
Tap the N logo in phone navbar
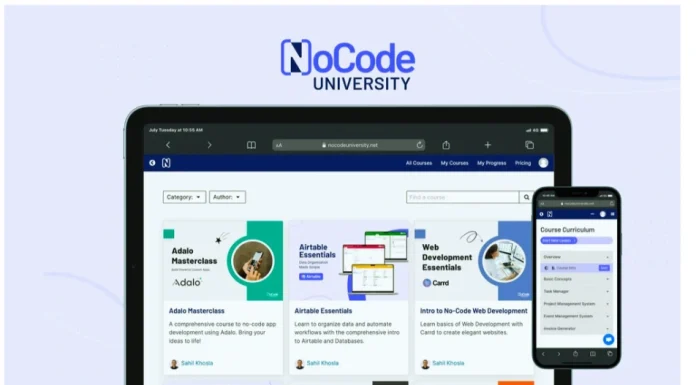550,214
